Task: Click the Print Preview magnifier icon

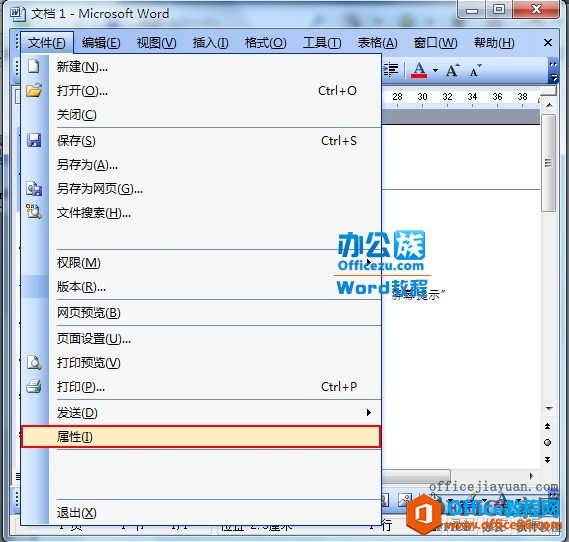Action: [34, 362]
